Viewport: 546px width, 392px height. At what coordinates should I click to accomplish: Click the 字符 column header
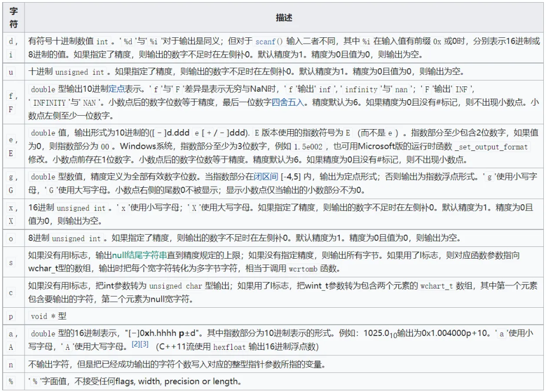click(x=13, y=18)
